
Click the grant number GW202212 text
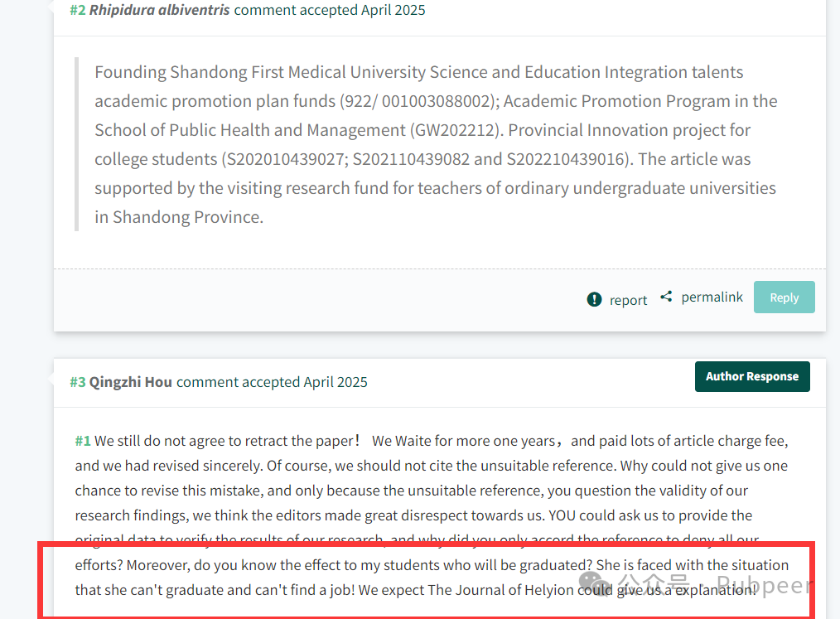click(456, 130)
